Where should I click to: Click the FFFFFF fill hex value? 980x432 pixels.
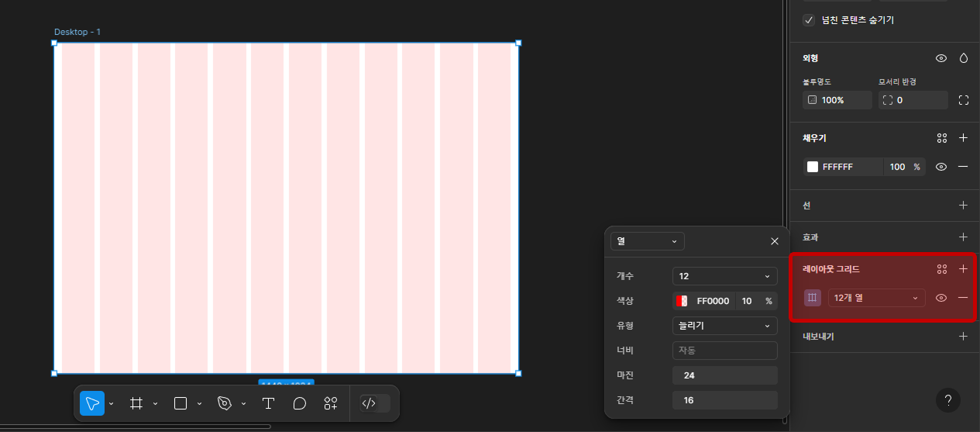pyautogui.click(x=837, y=167)
